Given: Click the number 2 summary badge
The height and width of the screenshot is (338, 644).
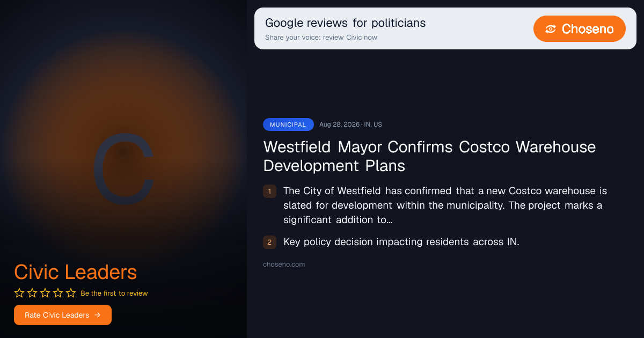Looking at the screenshot, I should [x=269, y=242].
